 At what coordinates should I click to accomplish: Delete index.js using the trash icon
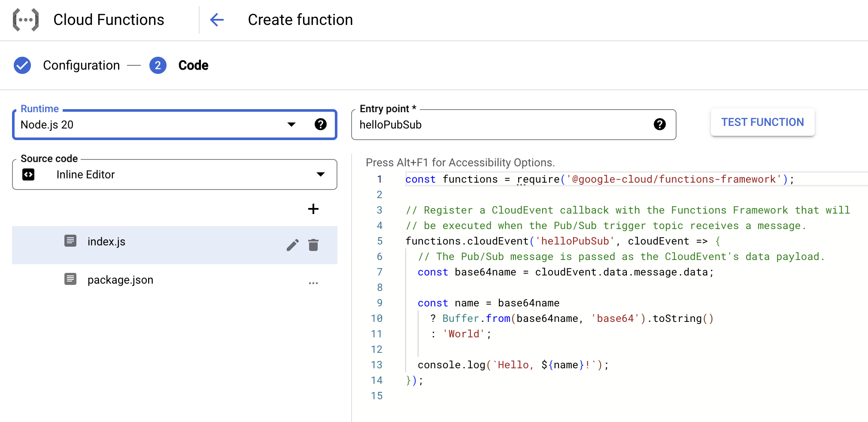pos(313,245)
